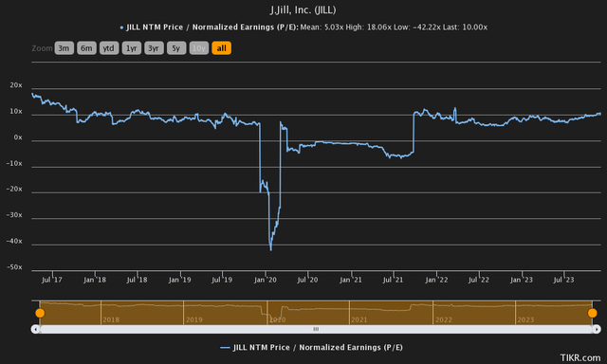Click the 'Last: 10.00x' statistic
Screen dimensions: 607x364
point(466,27)
